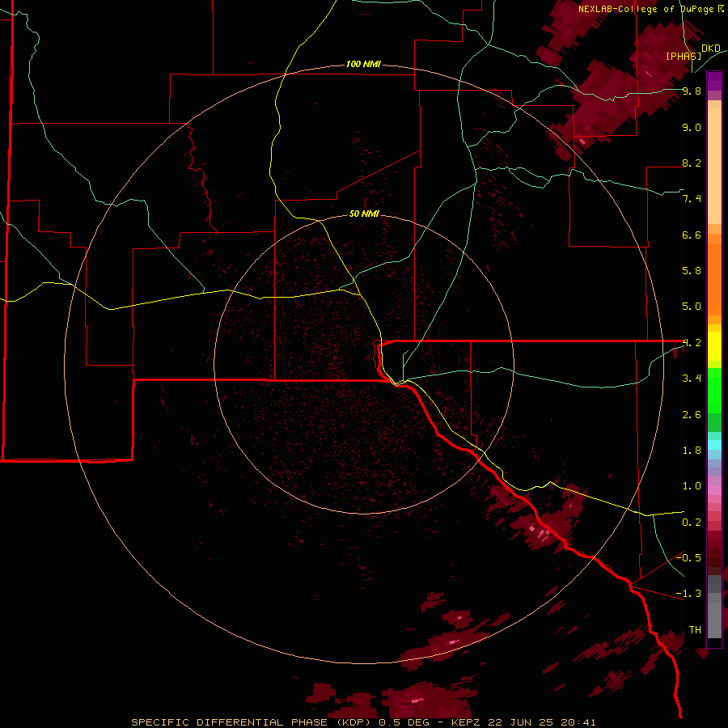Click the -0.5 scale value
The width and height of the screenshot is (728, 728).
688,557
